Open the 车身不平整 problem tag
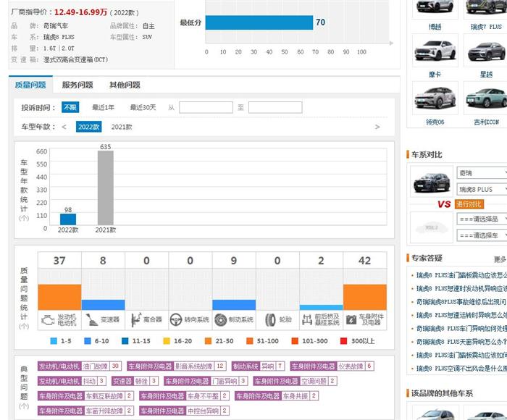The height and width of the screenshot is (420, 507). 184,396
